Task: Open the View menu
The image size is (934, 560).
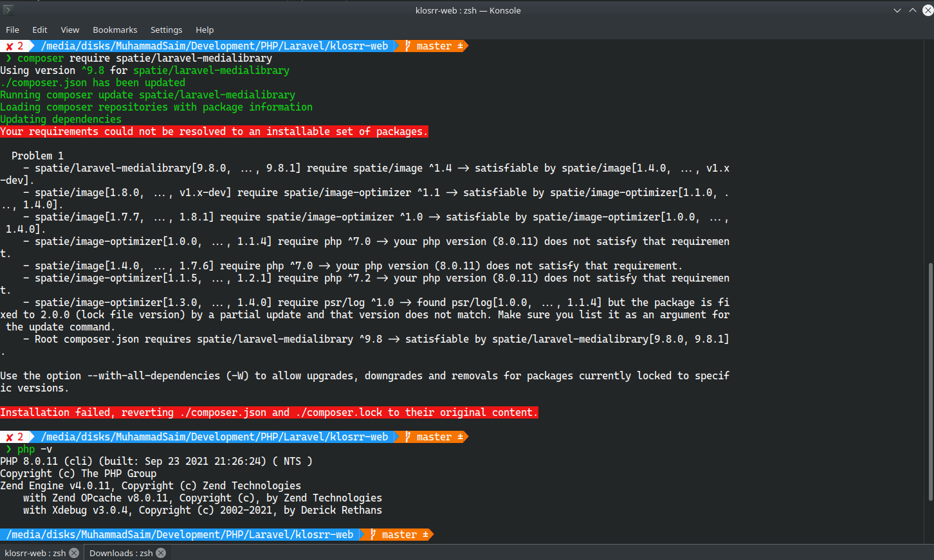Action: (x=70, y=30)
